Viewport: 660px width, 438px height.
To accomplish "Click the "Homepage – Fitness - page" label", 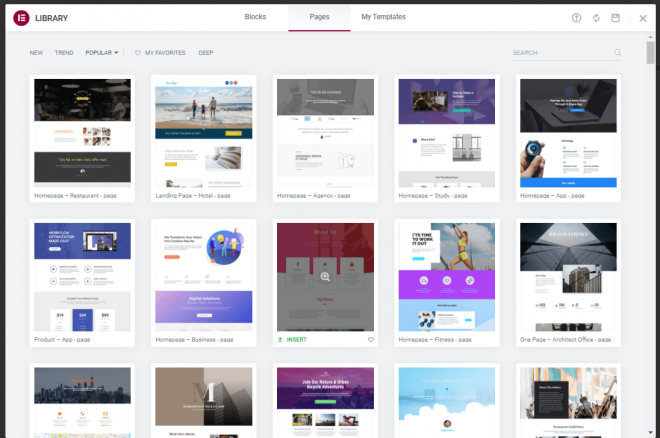I will click(435, 340).
